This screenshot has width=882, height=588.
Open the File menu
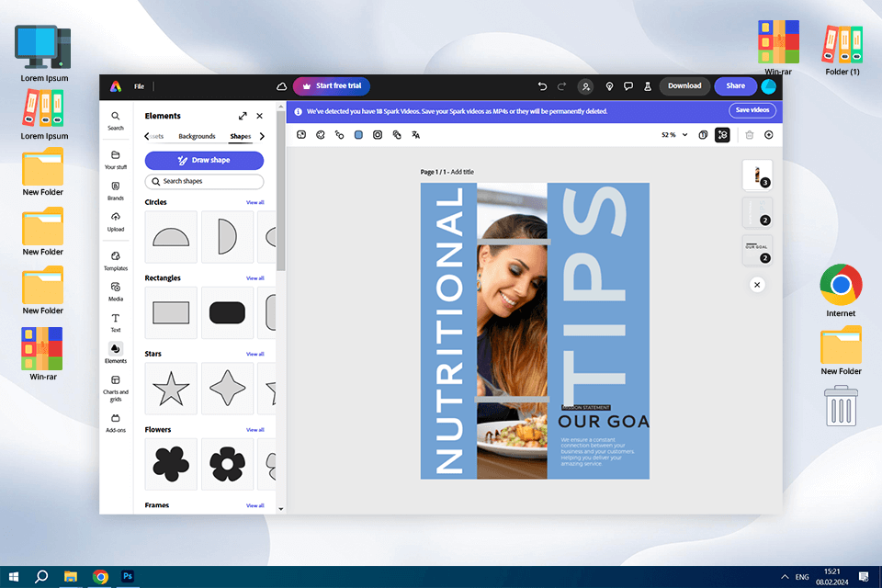click(139, 86)
